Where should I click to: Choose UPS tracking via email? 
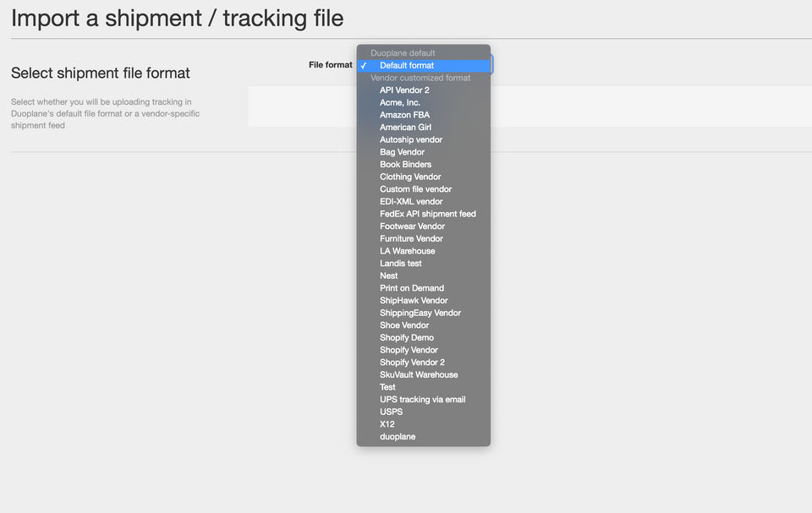(422, 400)
